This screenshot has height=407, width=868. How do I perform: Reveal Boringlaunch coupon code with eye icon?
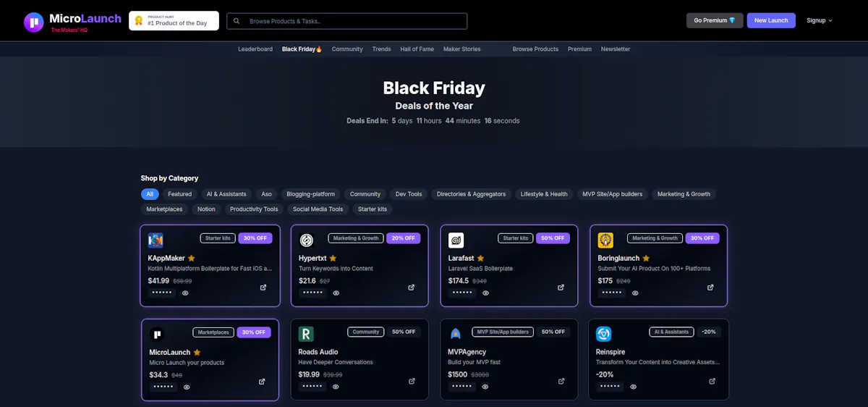[x=635, y=293]
